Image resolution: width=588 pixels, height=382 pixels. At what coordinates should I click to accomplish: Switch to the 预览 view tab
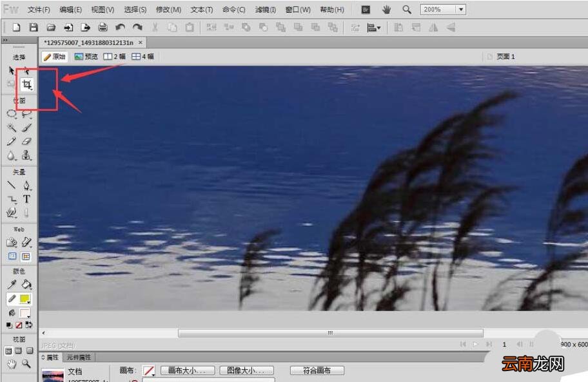pyautogui.click(x=86, y=57)
